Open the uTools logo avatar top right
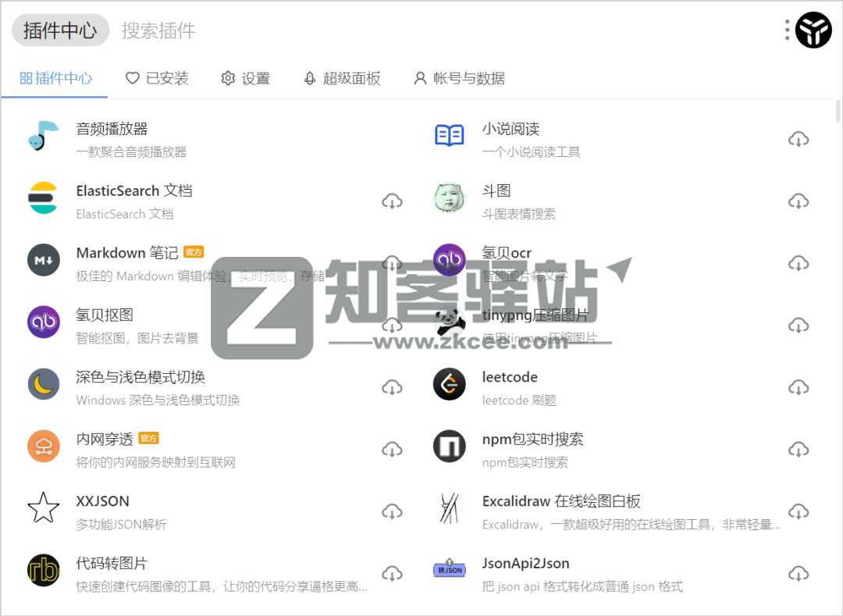This screenshot has width=843, height=616. (813, 30)
